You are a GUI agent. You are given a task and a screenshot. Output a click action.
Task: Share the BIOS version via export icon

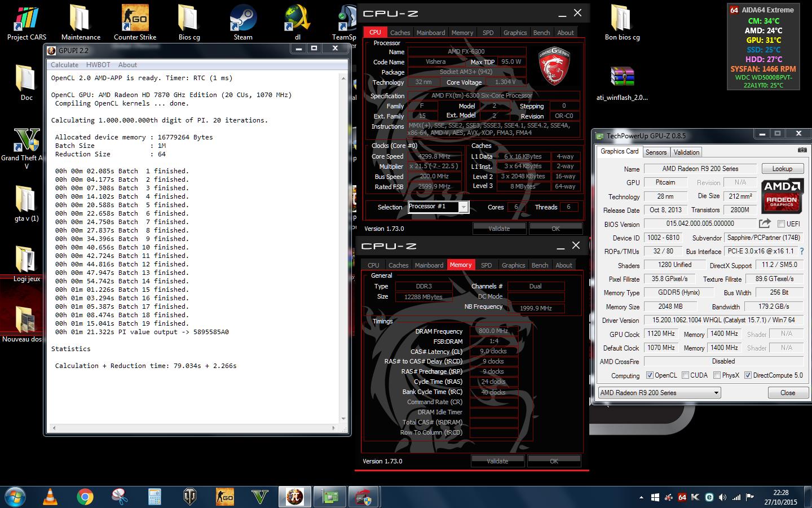[x=765, y=224]
